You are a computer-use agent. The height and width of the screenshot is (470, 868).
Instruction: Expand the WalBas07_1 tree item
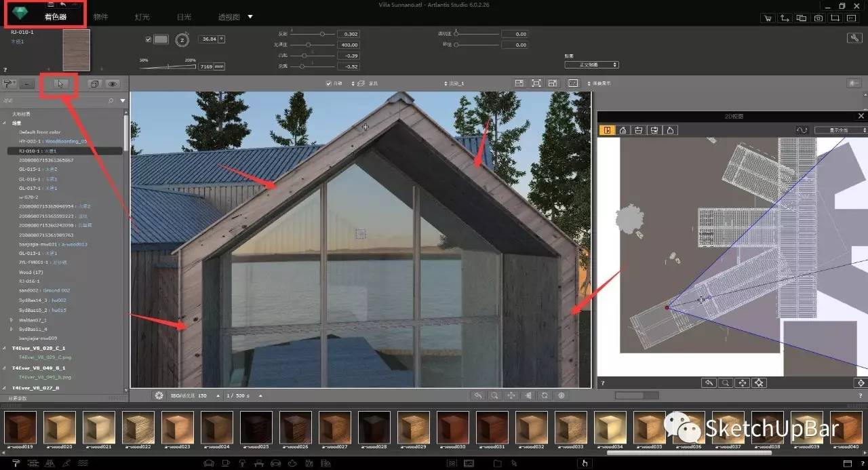[x=12, y=319]
